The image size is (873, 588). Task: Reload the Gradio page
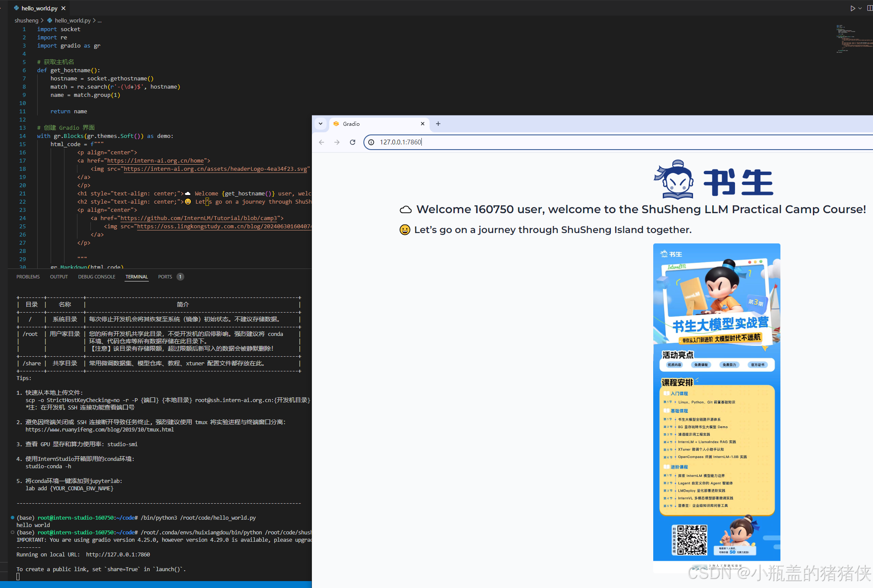tap(353, 142)
